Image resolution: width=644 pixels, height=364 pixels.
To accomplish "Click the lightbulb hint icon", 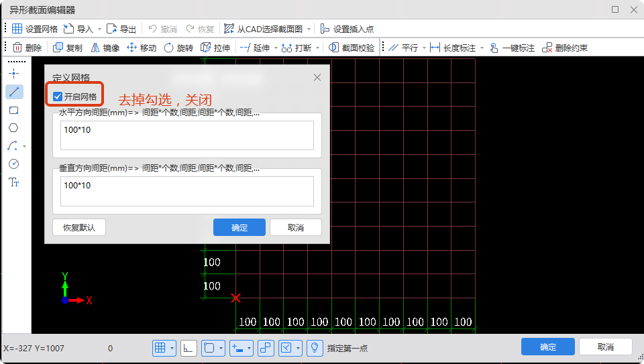I will [x=315, y=348].
